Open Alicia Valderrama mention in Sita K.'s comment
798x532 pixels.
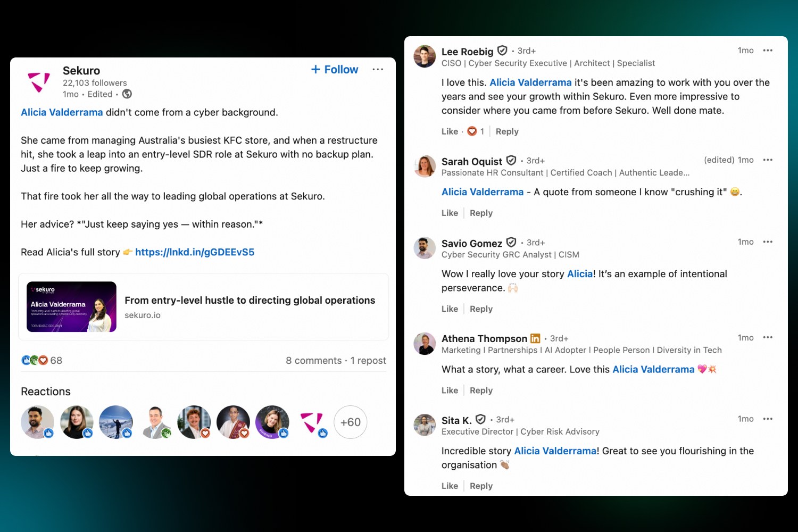[x=555, y=451]
